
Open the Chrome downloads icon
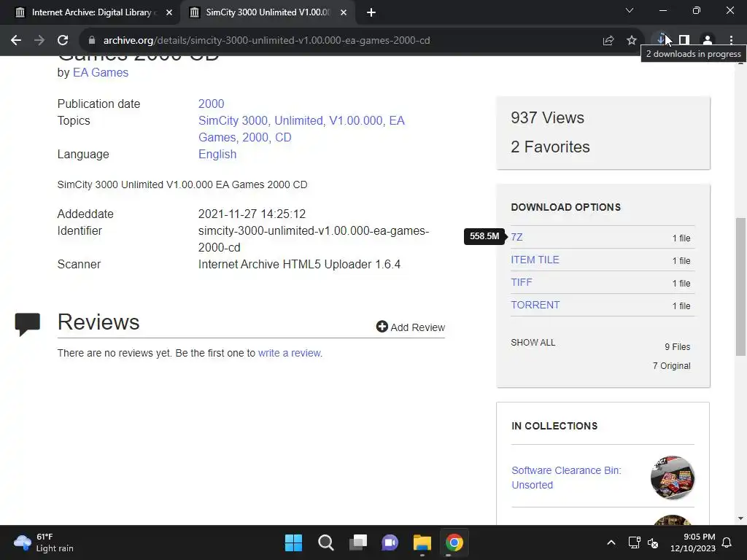click(661, 39)
